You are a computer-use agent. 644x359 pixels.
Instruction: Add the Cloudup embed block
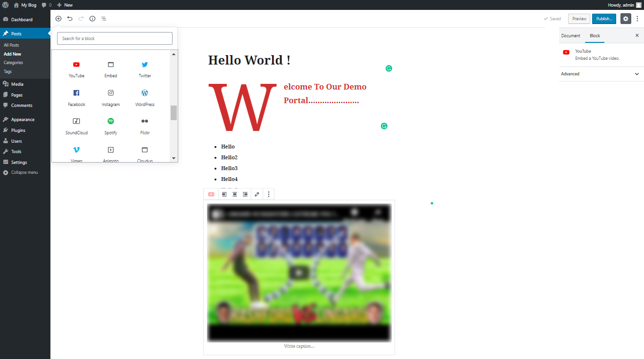(145, 154)
